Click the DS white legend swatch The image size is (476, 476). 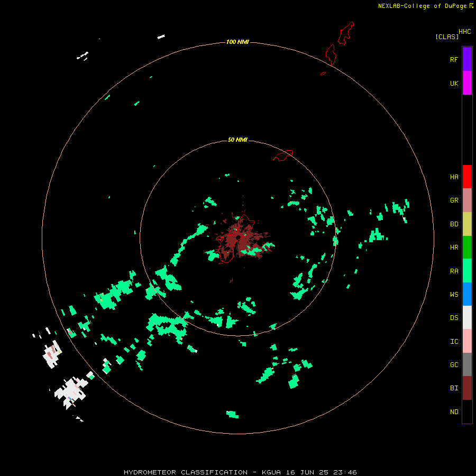pos(467,317)
